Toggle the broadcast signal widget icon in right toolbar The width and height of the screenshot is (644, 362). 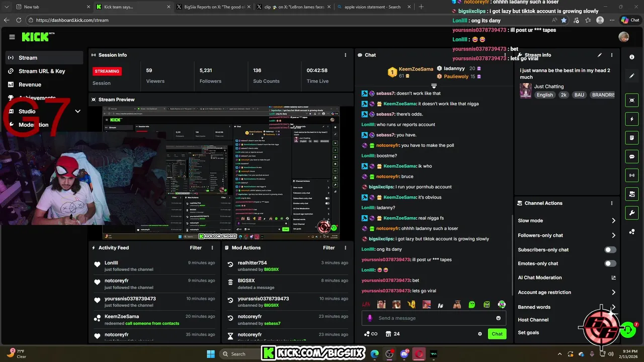click(632, 175)
